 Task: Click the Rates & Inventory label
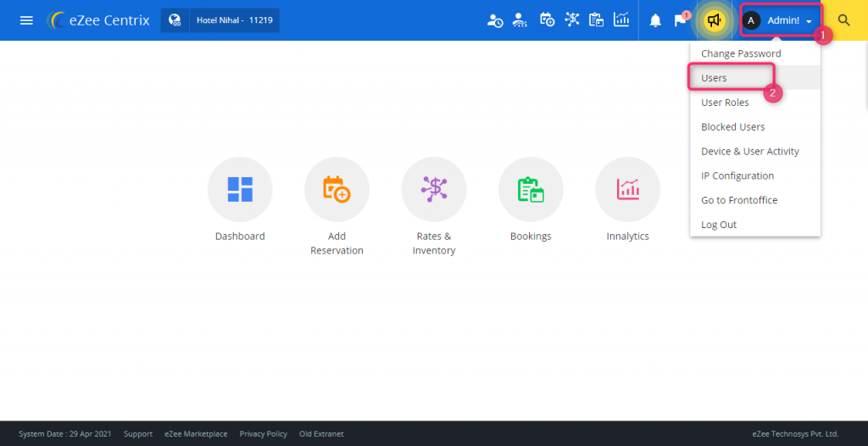pyautogui.click(x=433, y=243)
